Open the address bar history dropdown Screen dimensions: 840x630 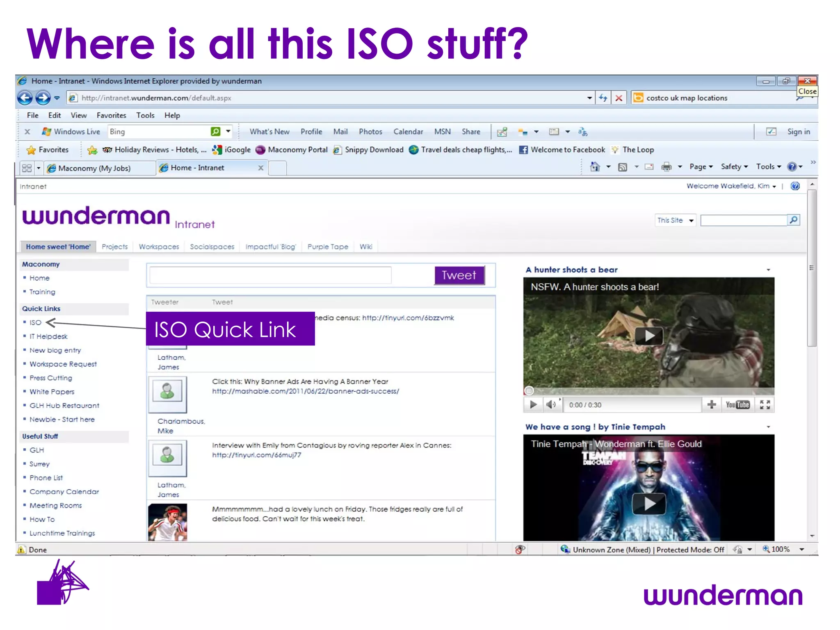(x=589, y=98)
